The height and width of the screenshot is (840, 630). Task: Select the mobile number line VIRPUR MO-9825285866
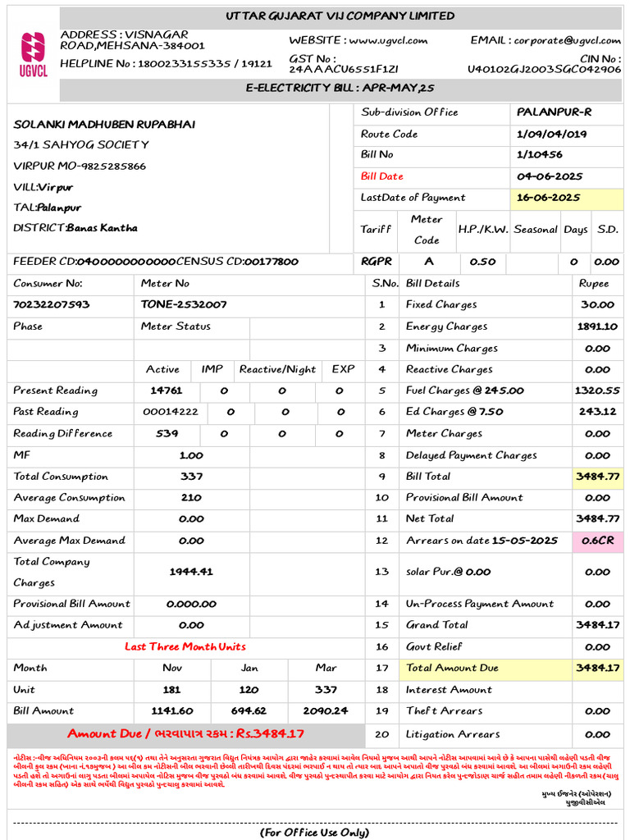pyautogui.click(x=80, y=166)
